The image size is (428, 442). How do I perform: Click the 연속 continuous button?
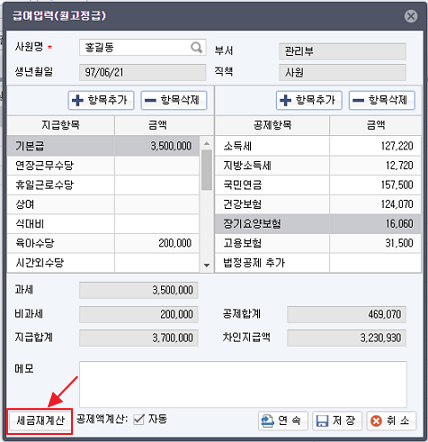(283, 421)
